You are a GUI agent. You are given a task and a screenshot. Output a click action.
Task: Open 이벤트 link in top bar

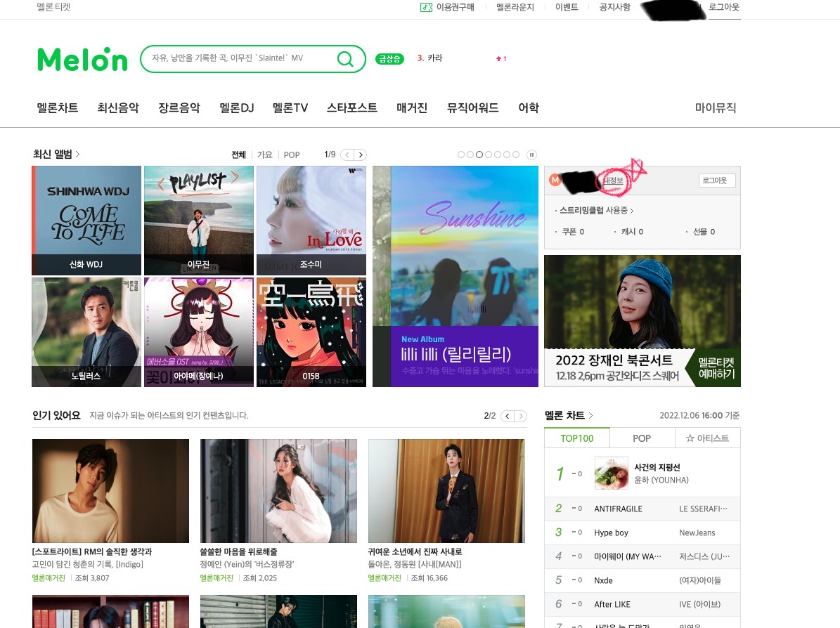point(567,8)
